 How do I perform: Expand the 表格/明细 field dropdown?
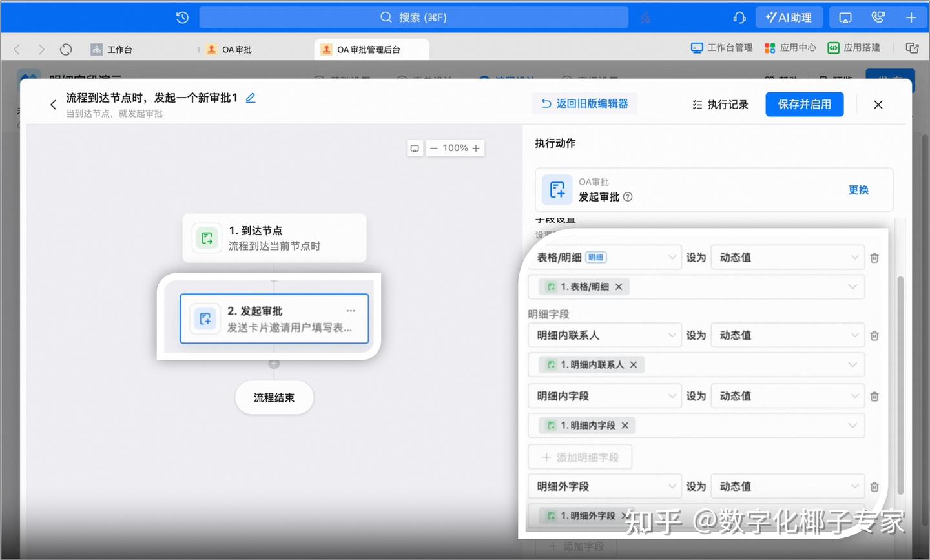[605, 257]
